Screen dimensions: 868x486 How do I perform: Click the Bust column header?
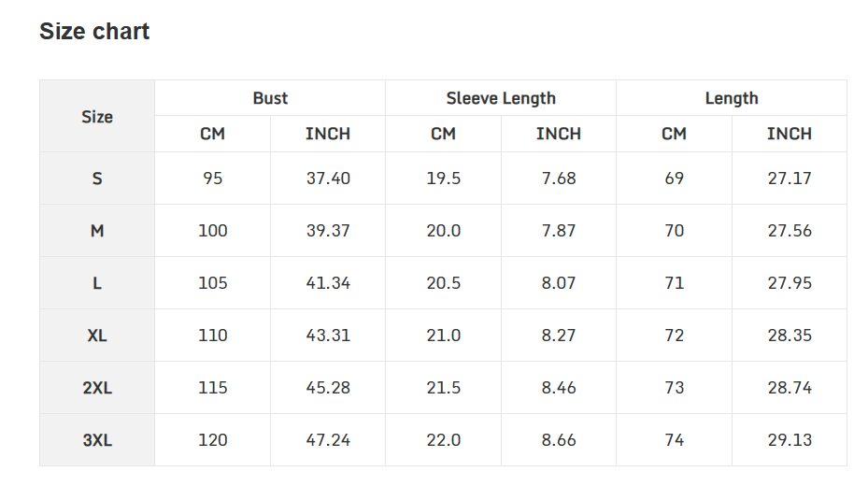270,98
